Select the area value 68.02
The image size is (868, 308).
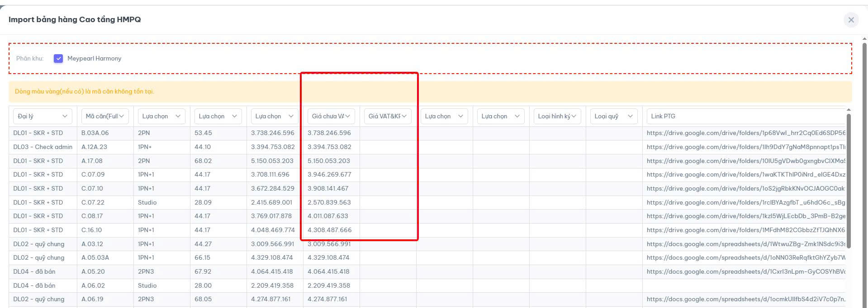203,161
